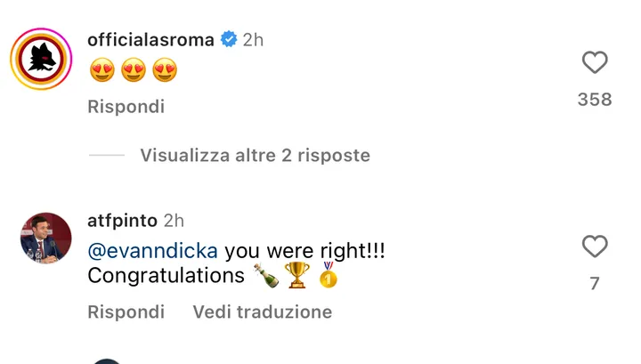Screen dimensions: 641x364
Task: Tap the heart-eyes emoji comment text
Action: (x=134, y=69)
